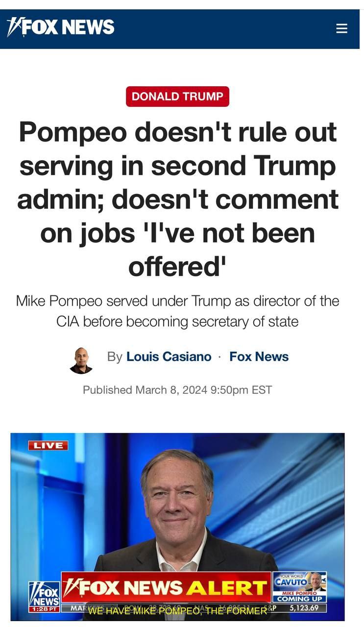
Task: Play the Mike Pompeo interview video
Action: [177, 527]
